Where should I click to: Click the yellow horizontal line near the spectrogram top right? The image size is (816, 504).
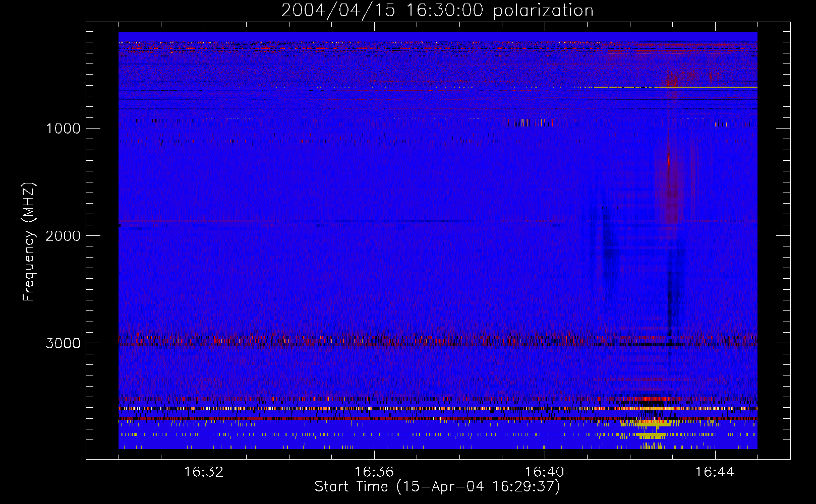(x=676, y=87)
